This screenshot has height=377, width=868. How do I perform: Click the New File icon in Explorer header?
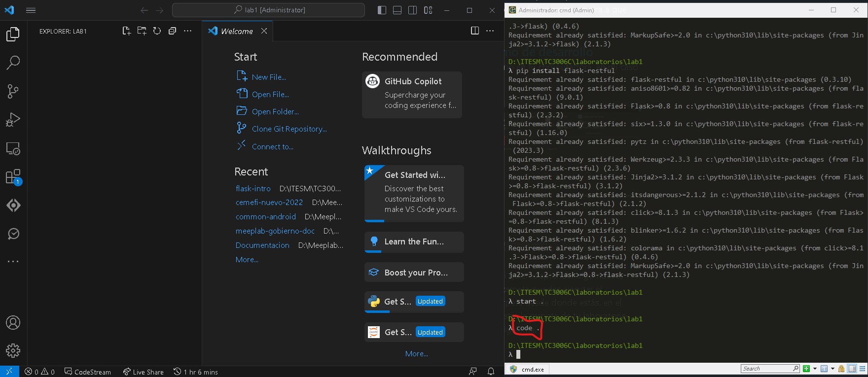[126, 31]
